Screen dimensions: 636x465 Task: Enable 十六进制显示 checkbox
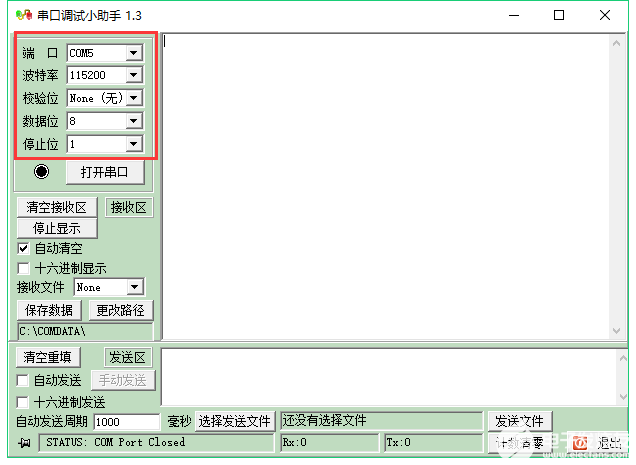tap(24, 268)
